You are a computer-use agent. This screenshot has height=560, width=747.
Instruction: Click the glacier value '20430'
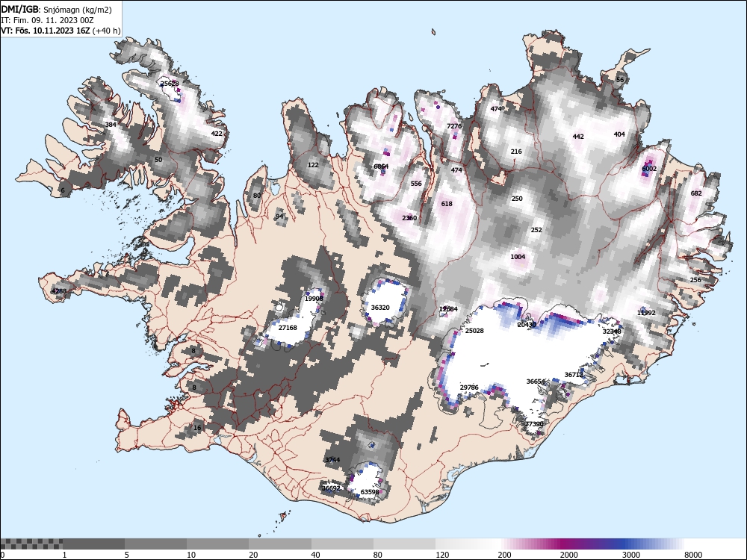point(527,325)
